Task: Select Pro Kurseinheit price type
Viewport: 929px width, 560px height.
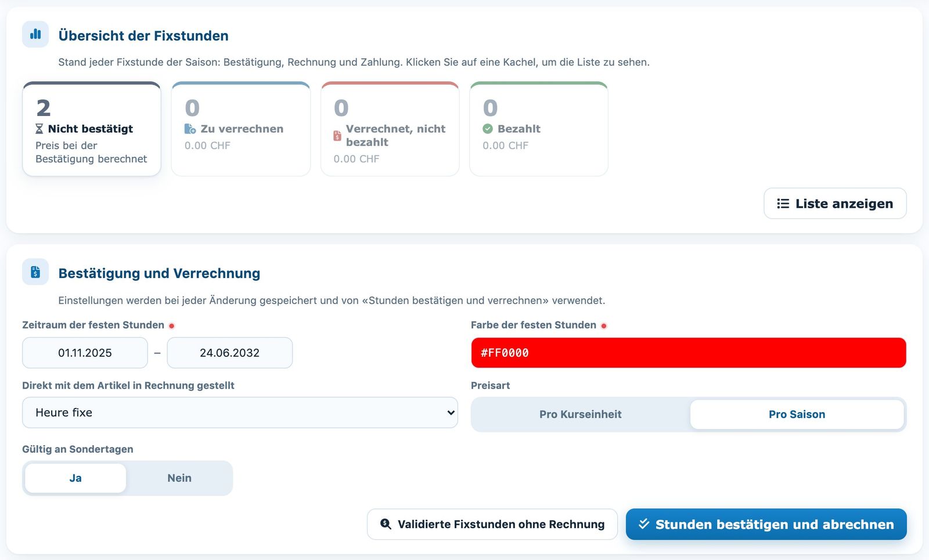Action: pos(580,414)
